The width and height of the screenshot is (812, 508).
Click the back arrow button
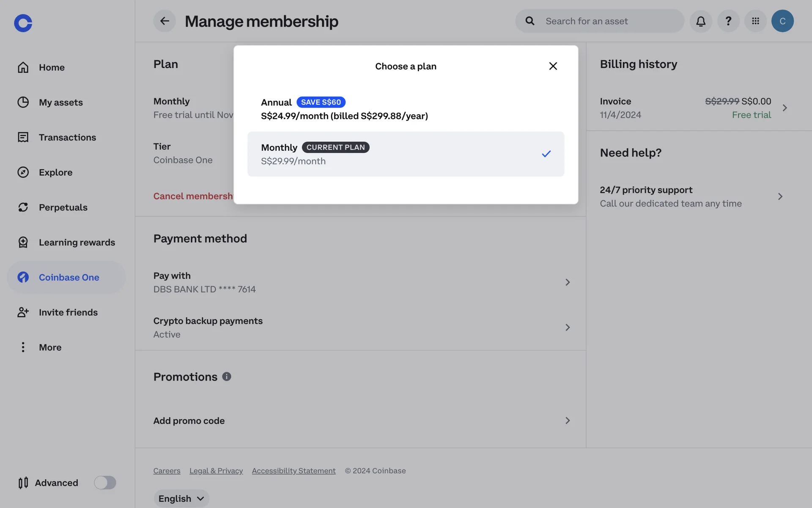(165, 21)
